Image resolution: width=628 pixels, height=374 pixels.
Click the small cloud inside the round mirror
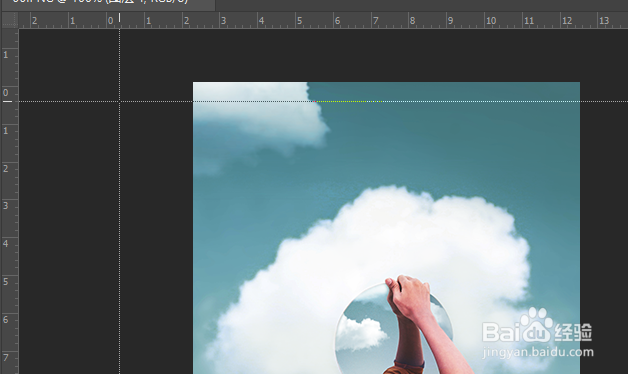tap(362, 333)
